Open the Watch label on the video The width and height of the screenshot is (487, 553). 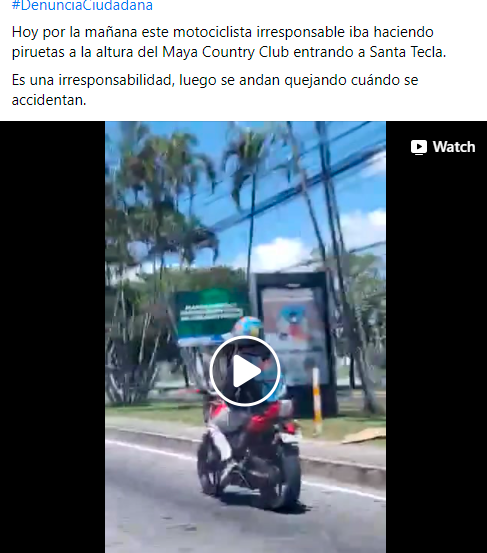point(443,147)
